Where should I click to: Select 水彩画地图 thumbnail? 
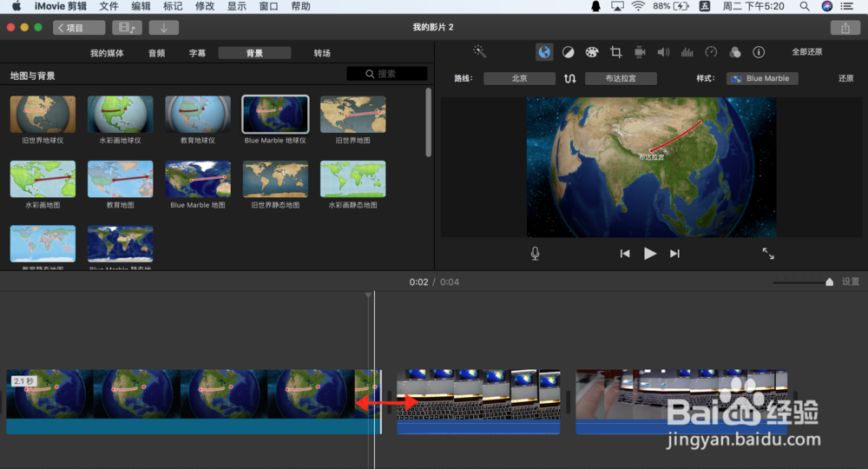[43, 179]
